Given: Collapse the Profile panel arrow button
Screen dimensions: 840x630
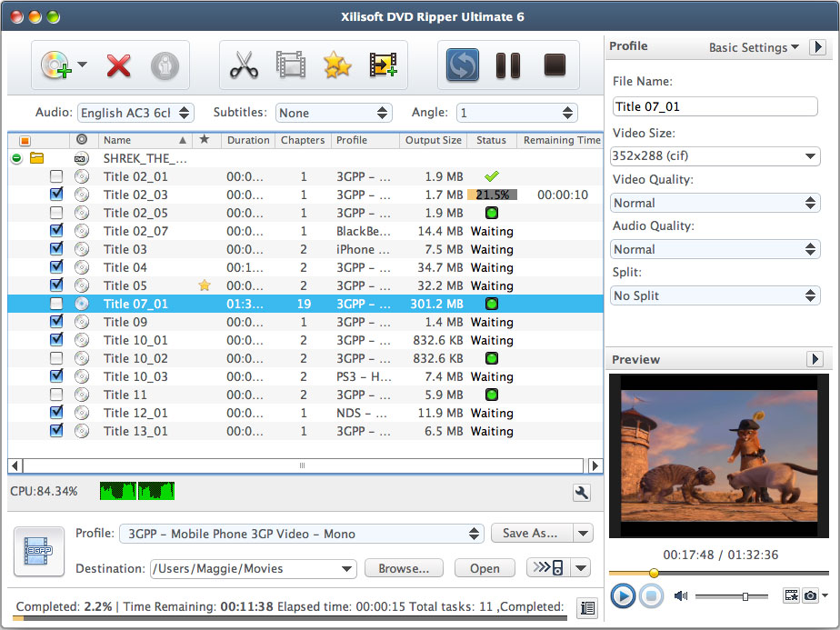Looking at the screenshot, I should pos(817,46).
